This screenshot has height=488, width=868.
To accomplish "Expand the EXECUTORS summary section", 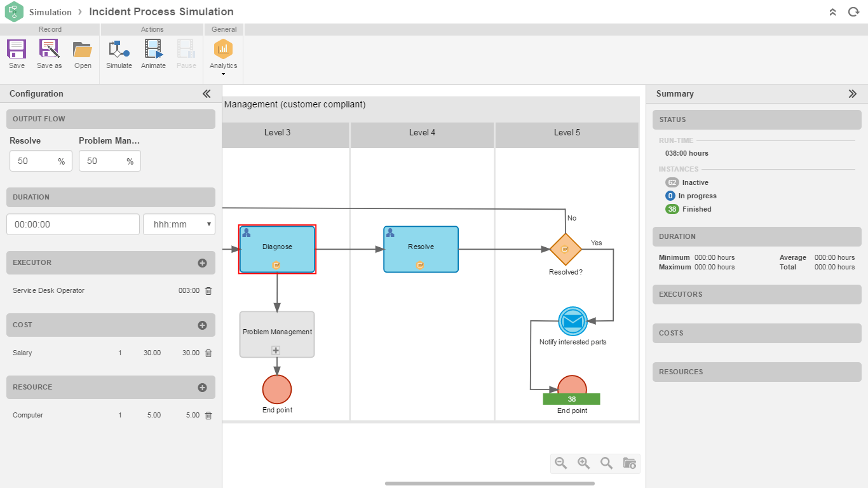I will (x=757, y=295).
